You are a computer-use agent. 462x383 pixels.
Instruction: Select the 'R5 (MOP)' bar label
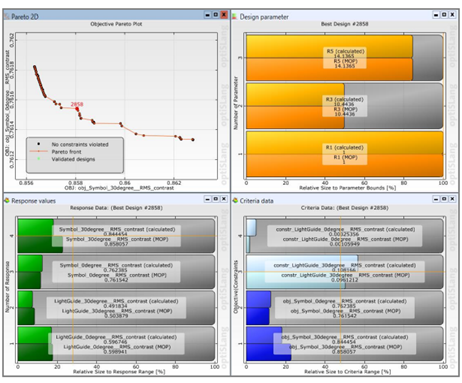(x=345, y=61)
